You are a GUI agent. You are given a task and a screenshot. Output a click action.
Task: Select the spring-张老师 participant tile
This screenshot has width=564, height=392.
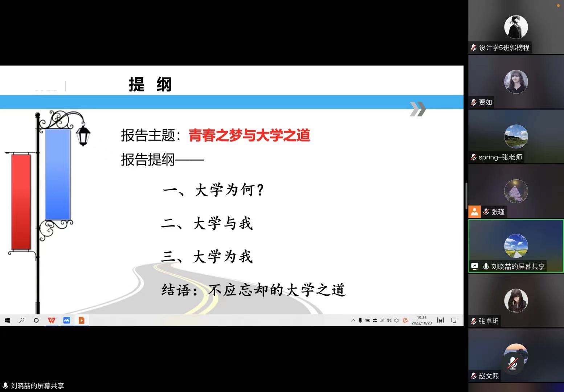(516, 137)
